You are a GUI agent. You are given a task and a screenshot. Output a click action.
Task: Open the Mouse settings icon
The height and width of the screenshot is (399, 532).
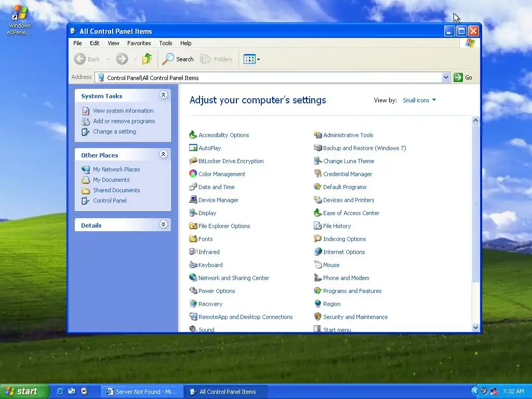pyautogui.click(x=317, y=264)
